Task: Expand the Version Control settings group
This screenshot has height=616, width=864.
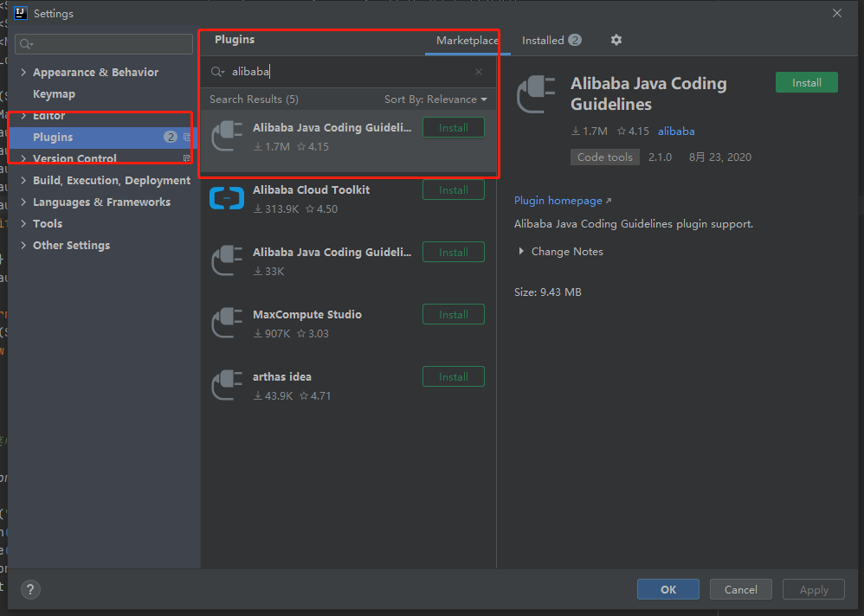Action: [x=23, y=158]
